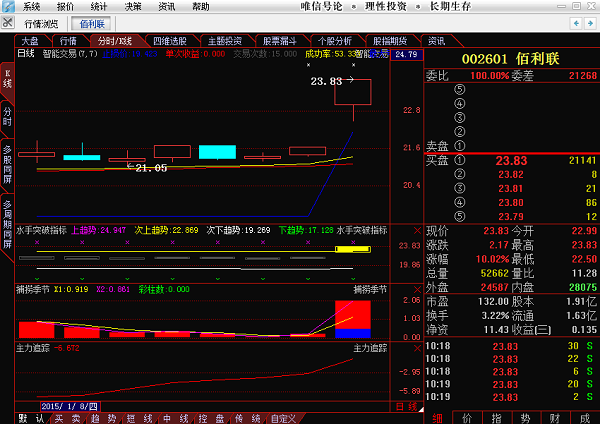
Task: Select the 多周期同屏 side tab
Action: [7, 224]
